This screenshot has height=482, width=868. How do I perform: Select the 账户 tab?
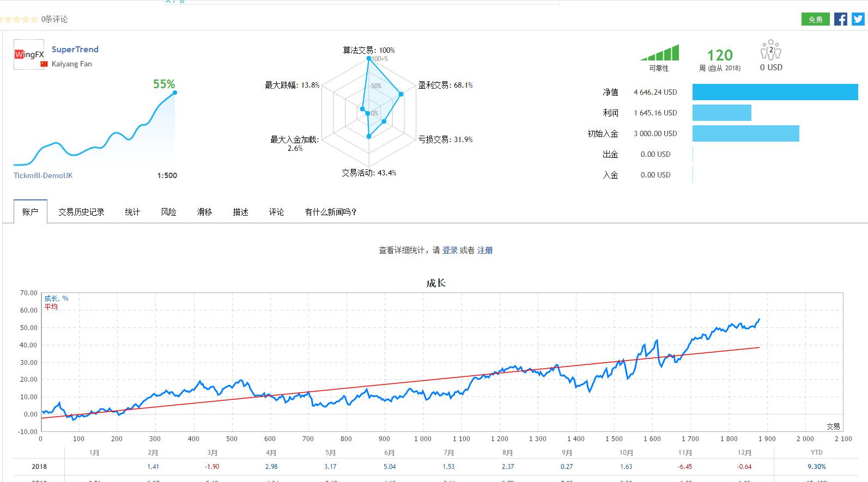coord(31,211)
